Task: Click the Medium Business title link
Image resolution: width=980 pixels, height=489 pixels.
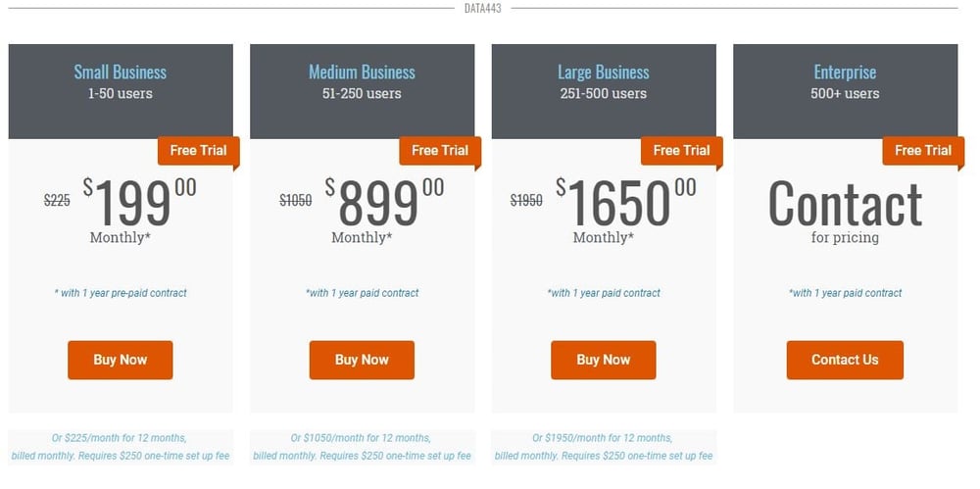Action: [362, 73]
